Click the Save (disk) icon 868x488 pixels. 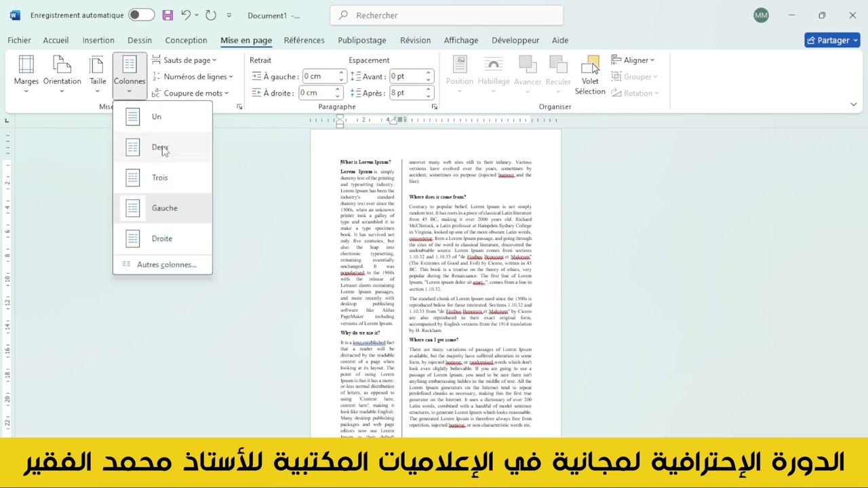click(x=167, y=15)
